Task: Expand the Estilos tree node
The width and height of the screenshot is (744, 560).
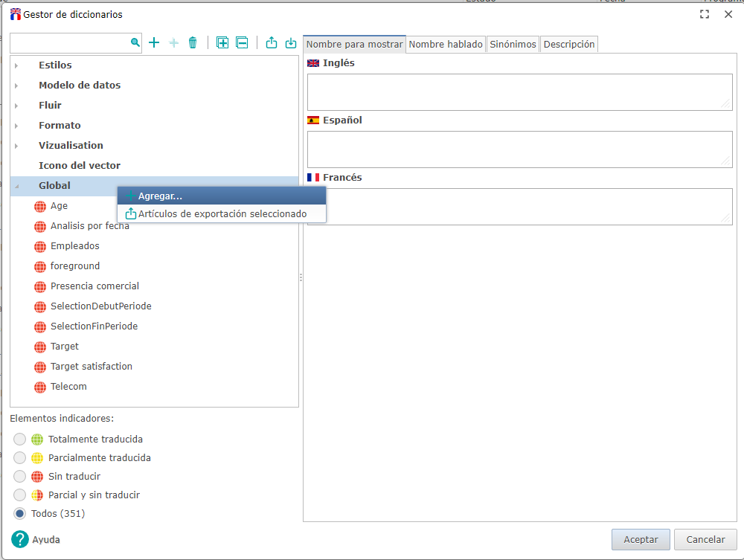Action: coord(16,65)
